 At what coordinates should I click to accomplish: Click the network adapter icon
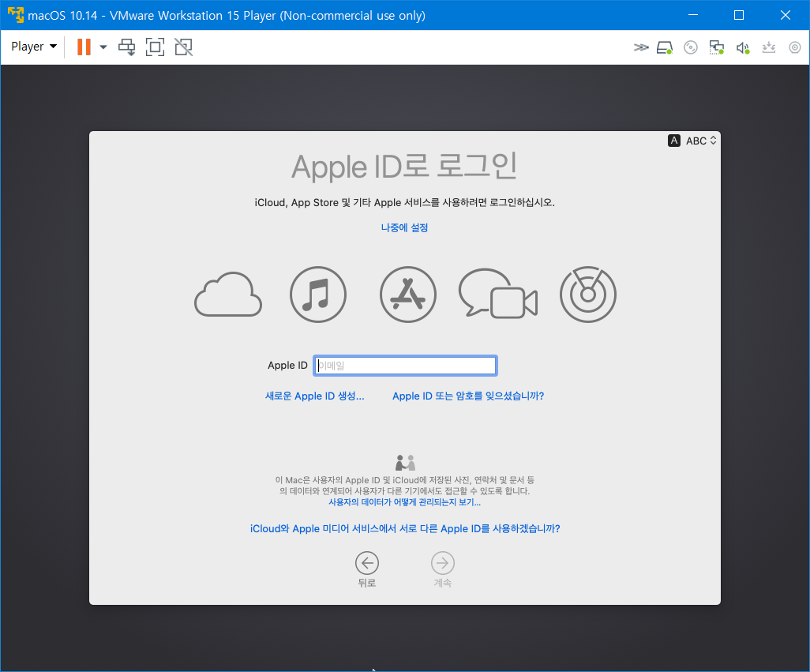(717, 47)
